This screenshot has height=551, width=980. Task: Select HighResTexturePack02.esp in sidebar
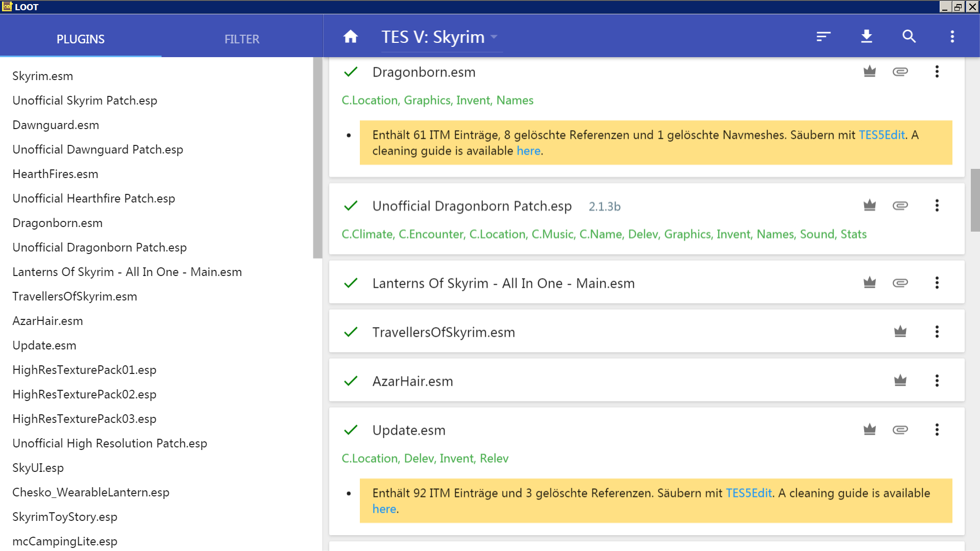tap(84, 394)
